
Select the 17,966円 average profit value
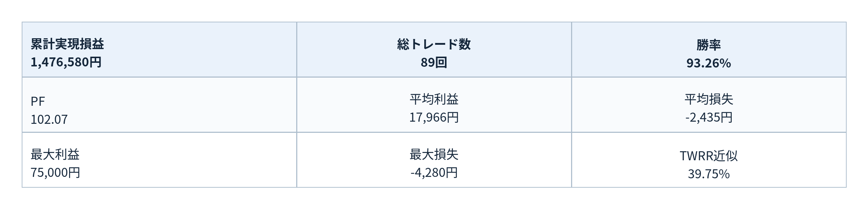click(434, 118)
